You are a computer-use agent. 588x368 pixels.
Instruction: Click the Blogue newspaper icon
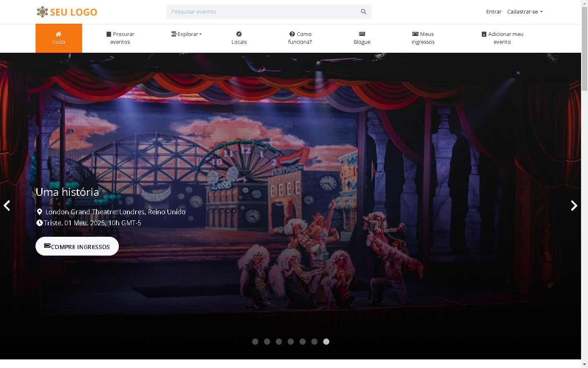coord(362,34)
